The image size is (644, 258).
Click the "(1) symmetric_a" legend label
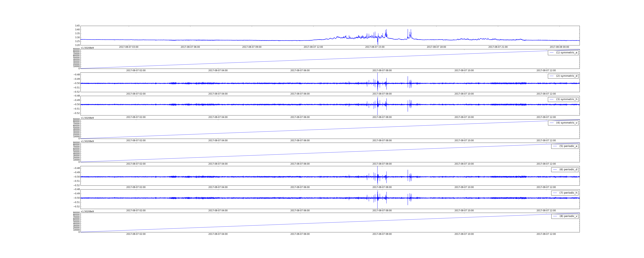tap(566, 53)
